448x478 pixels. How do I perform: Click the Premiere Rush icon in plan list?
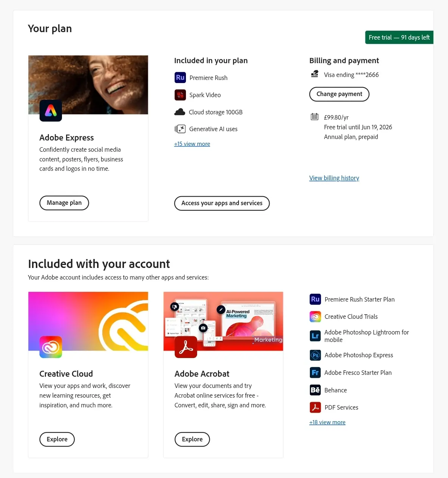point(180,78)
